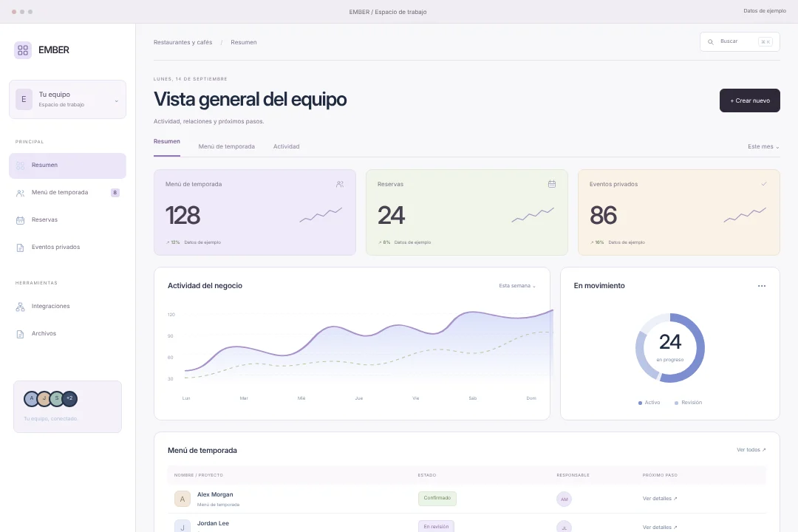
Task: Click the Jordan Lee name in the table
Action: 213,523
